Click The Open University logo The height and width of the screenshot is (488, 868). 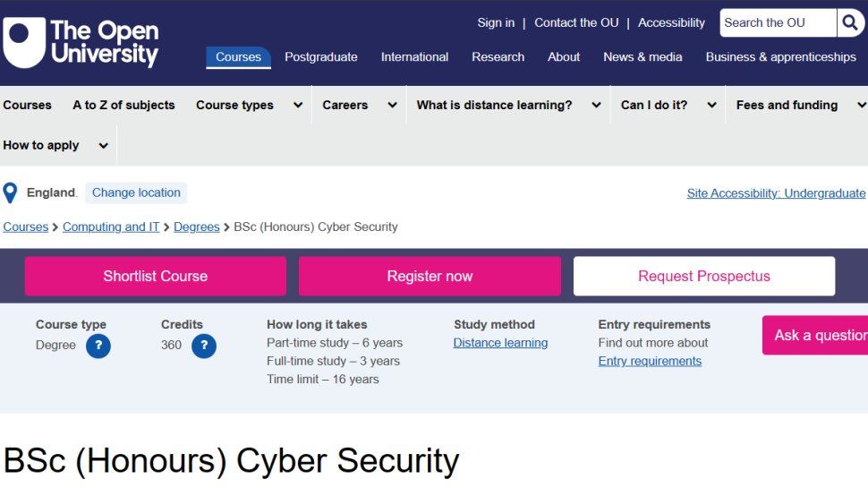81,43
